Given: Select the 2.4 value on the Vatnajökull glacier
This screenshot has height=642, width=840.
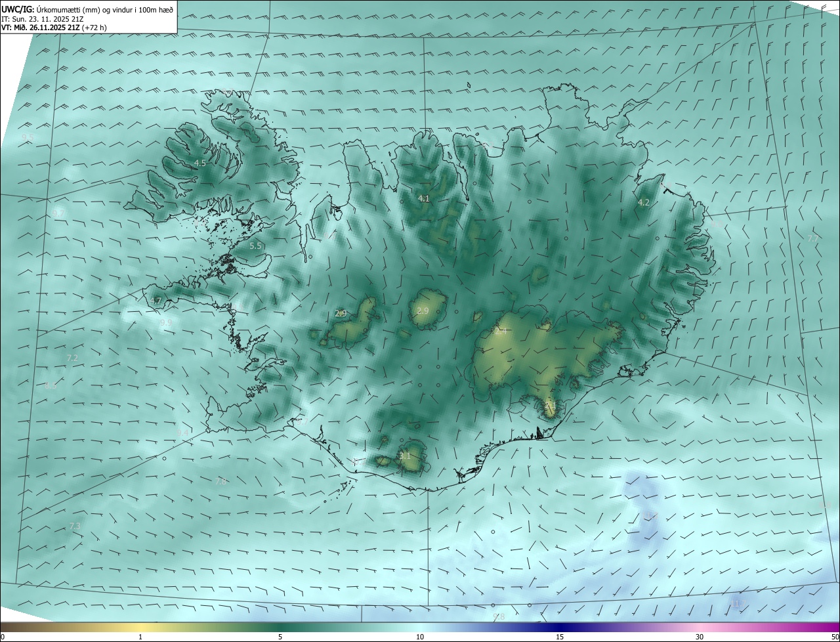Looking at the screenshot, I should (x=500, y=332).
